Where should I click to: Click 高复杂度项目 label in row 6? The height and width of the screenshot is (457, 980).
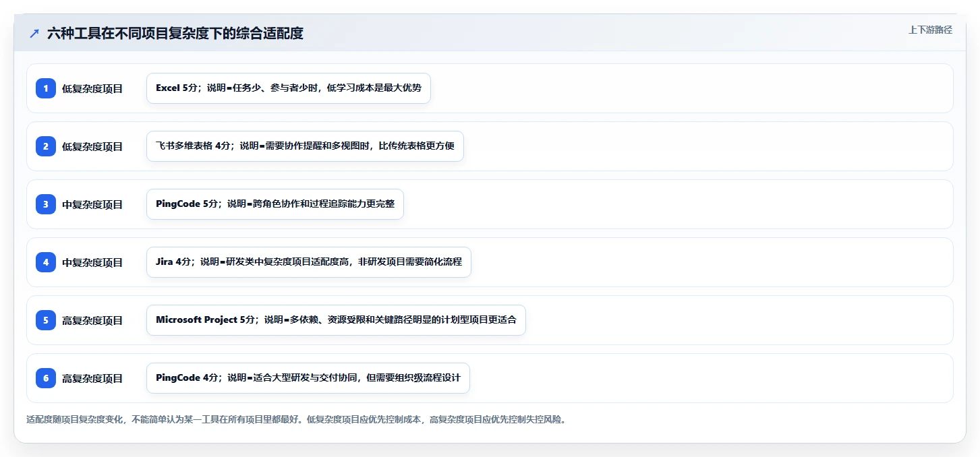pos(92,378)
